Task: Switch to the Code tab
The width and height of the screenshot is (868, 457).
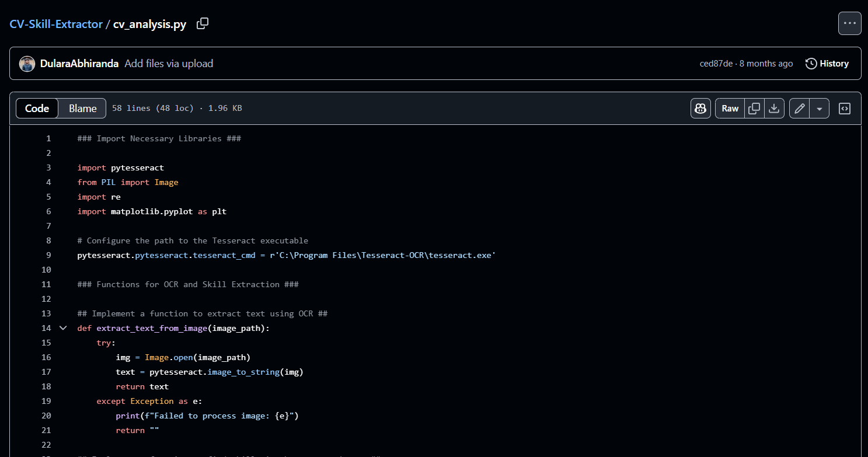Action: tap(37, 108)
